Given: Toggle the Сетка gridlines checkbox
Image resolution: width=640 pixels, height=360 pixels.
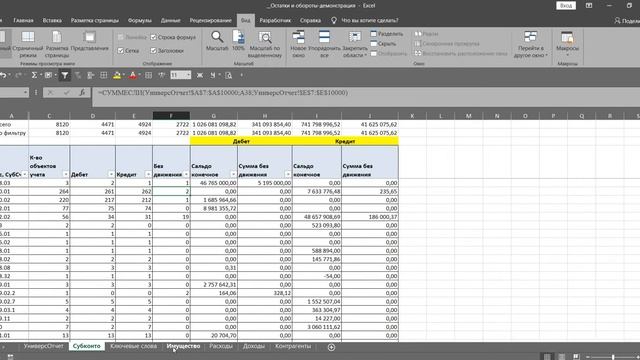Looking at the screenshot, I should 128,51.
